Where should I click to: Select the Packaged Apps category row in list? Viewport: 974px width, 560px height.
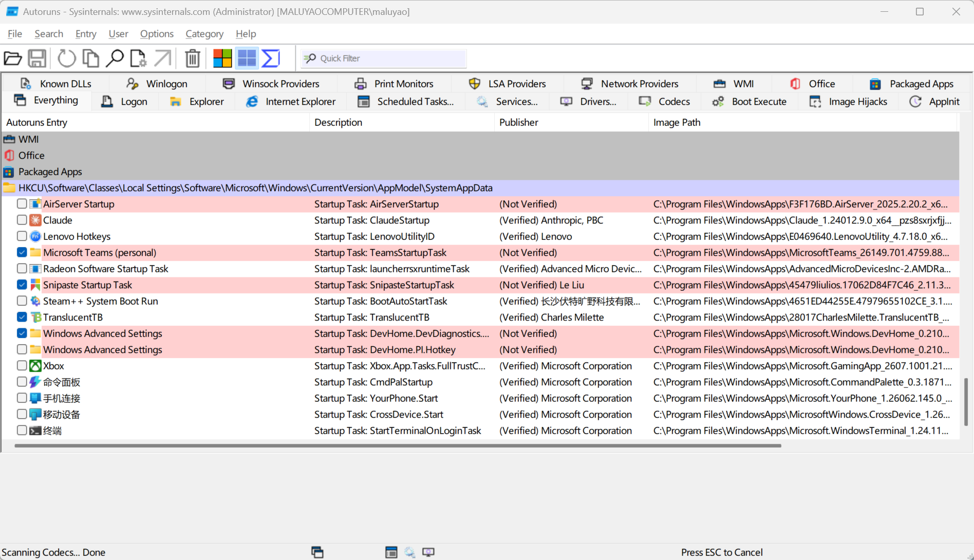click(480, 172)
